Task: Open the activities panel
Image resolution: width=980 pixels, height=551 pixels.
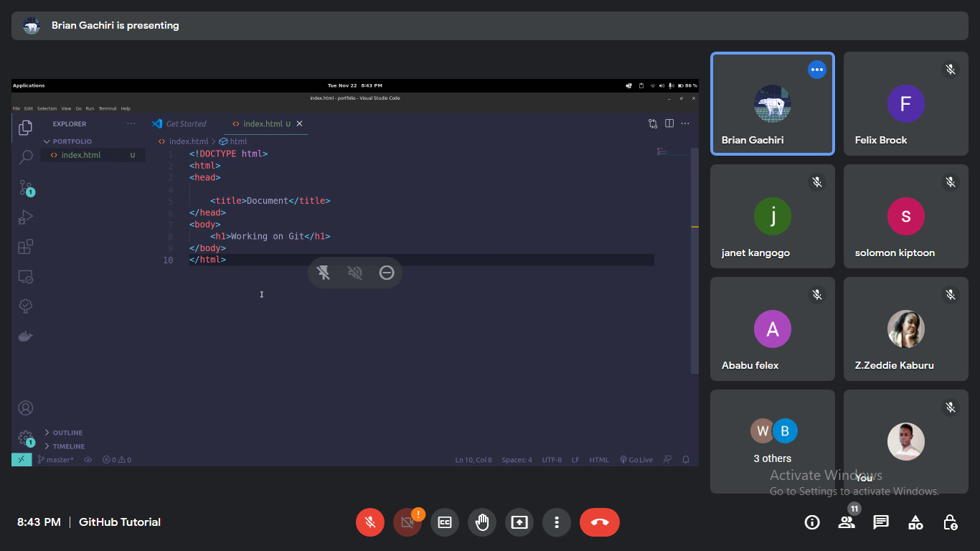Action: (915, 522)
